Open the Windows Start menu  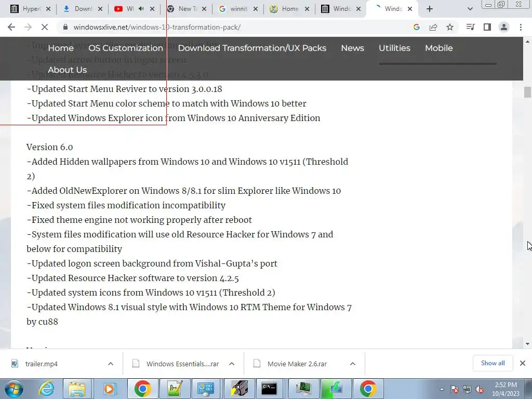[x=13, y=389]
